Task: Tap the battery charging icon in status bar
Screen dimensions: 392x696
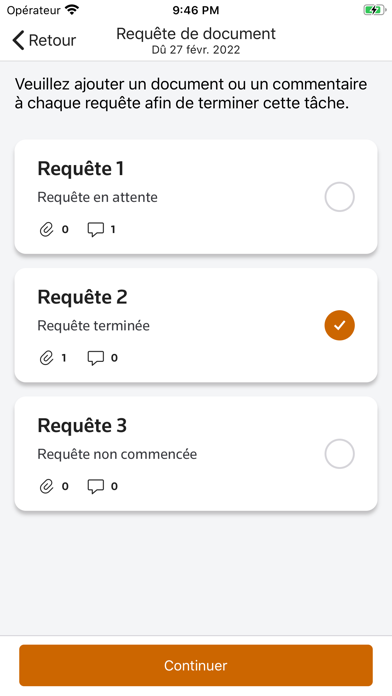Action: tap(374, 10)
